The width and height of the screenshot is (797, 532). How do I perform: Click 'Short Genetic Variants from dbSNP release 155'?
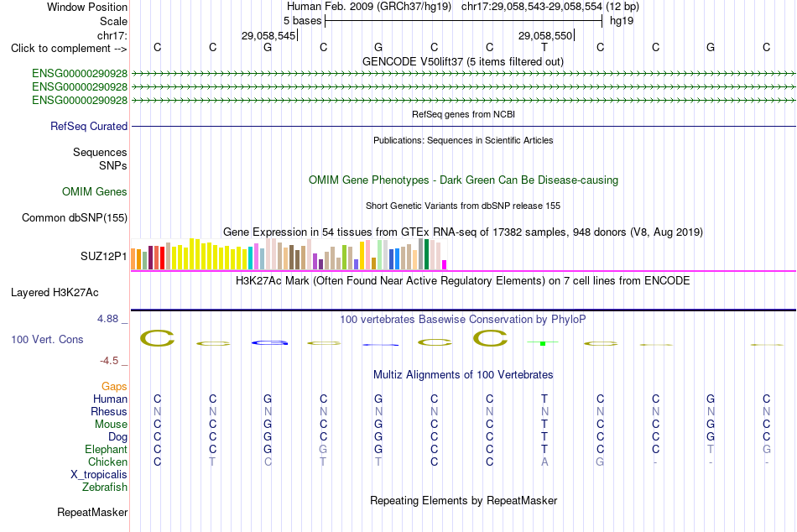click(x=463, y=206)
